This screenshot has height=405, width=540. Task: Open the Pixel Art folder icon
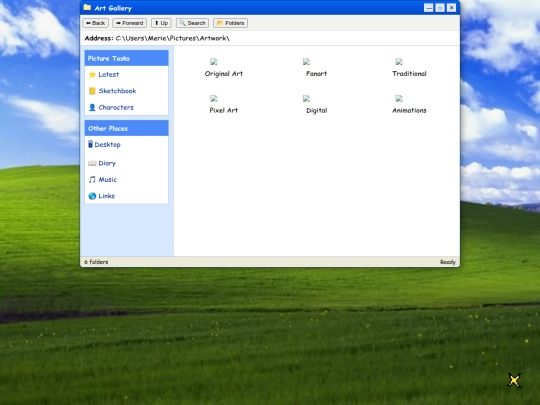pos(214,99)
